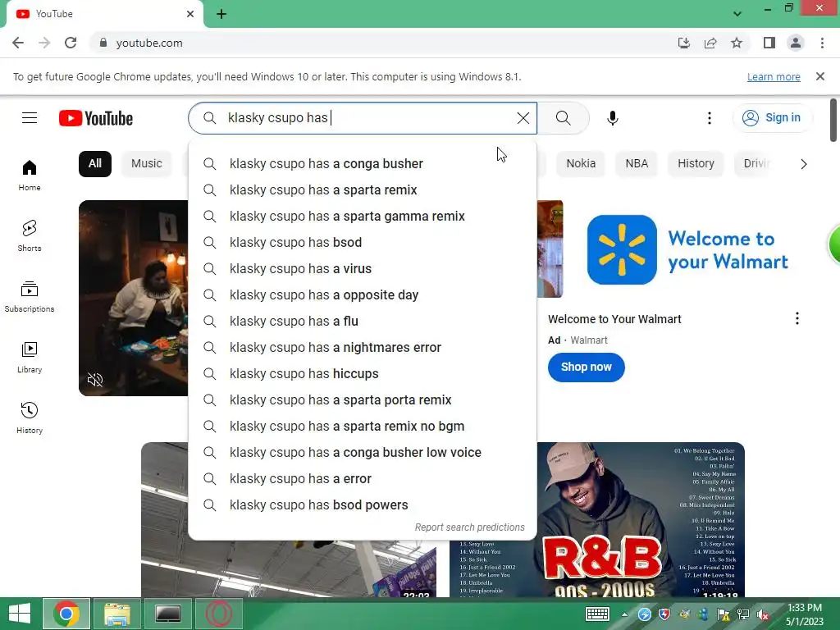Click the Welcome to Your Walmart title
840x630 pixels.
pyautogui.click(x=614, y=319)
